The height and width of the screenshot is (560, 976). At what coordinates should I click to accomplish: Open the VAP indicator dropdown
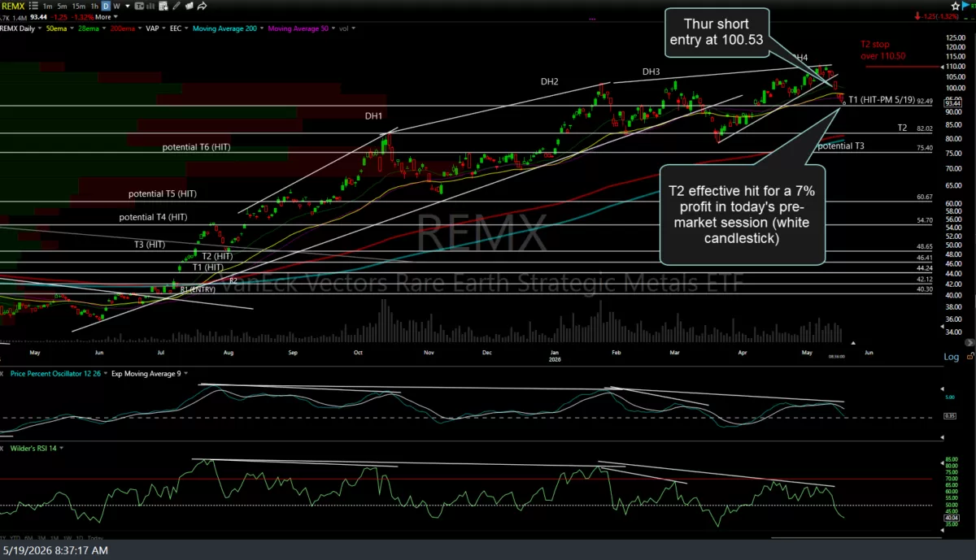(163, 28)
